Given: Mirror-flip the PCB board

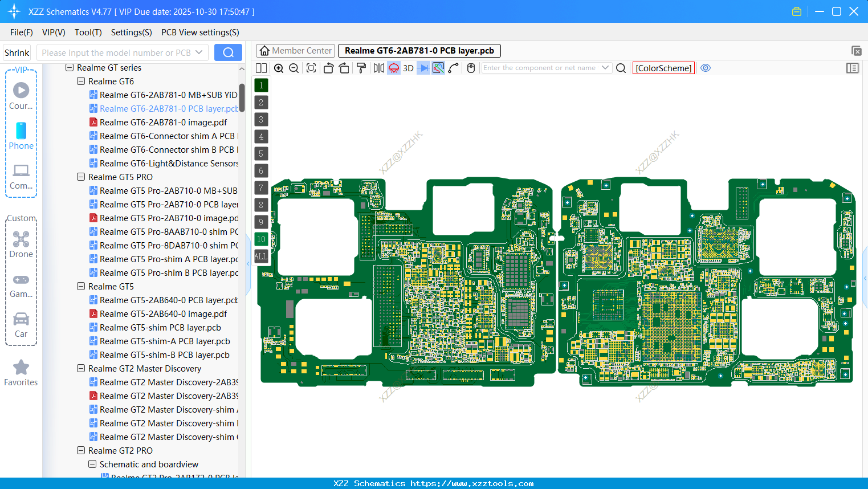Looking at the screenshot, I should click(x=378, y=68).
